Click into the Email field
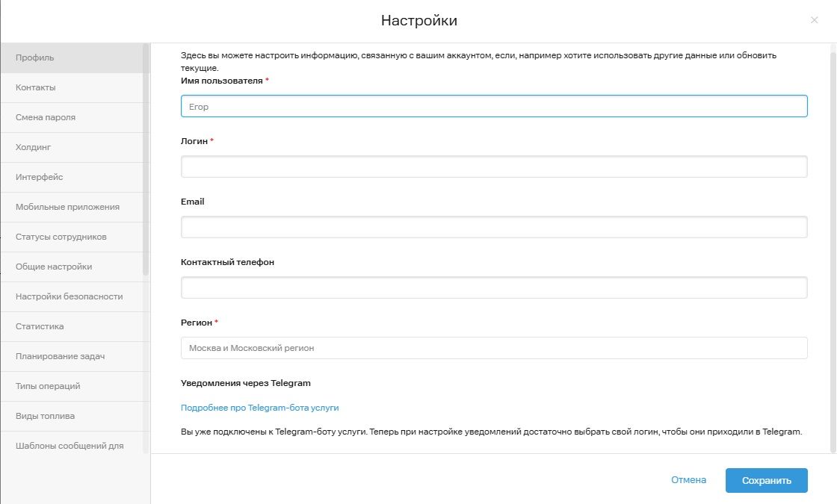Viewport: 837px width, 504px height. [x=493, y=227]
